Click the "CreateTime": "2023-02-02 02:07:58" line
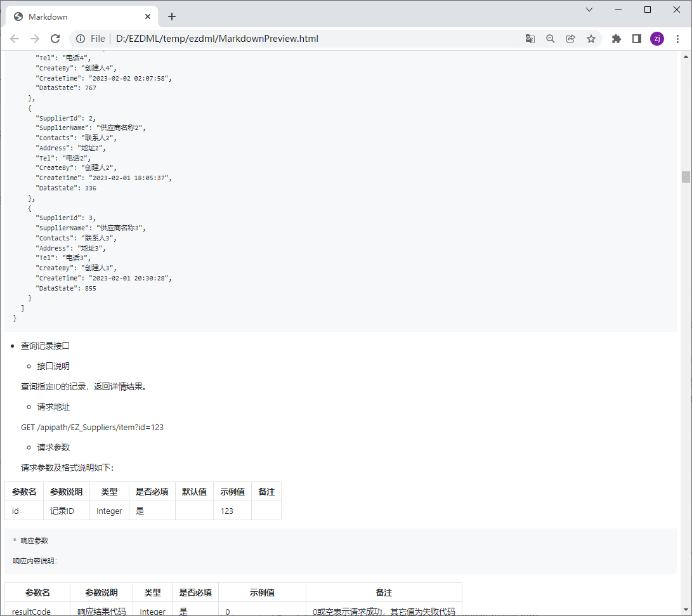692x616 pixels. (104, 78)
